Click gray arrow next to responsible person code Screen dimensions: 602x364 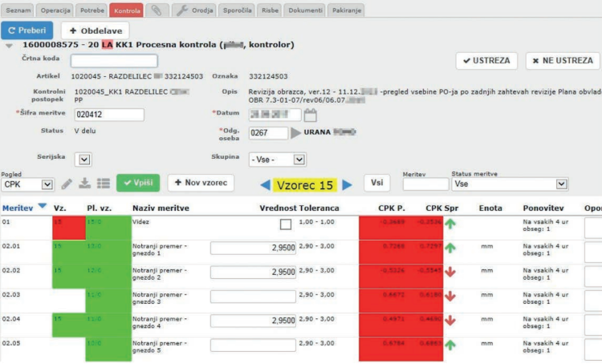point(295,133)
